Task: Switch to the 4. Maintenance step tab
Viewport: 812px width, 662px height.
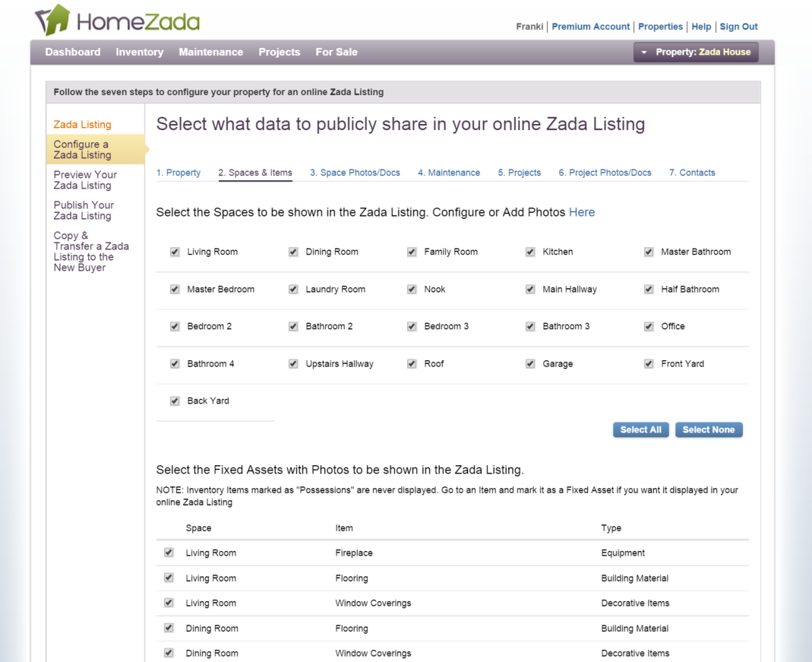Action: coord(449,173)
